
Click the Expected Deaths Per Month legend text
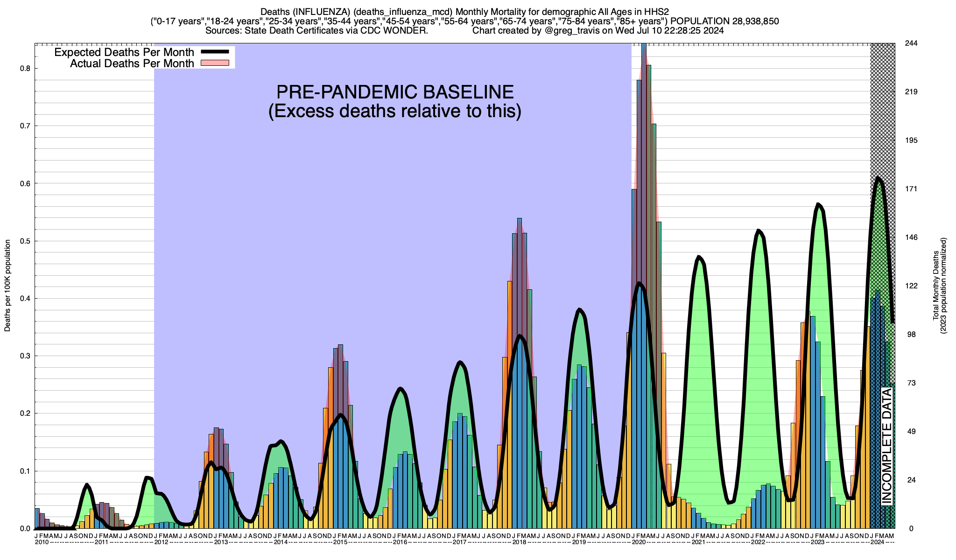tap(124, 52)
